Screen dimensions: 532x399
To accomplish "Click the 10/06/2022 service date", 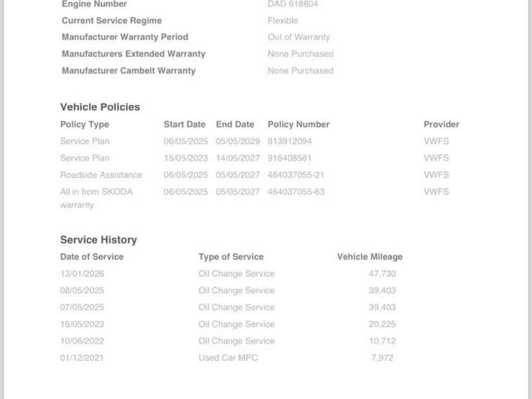I will 82,341.
